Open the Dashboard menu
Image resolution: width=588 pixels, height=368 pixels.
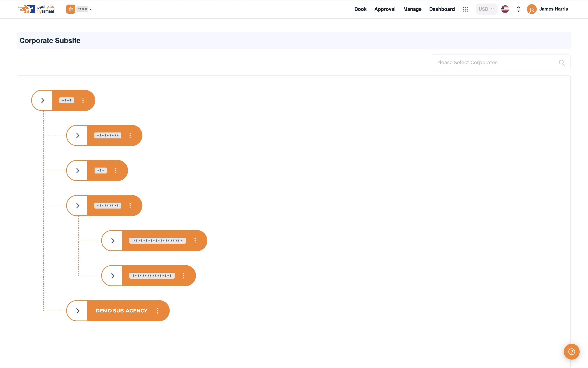pyautogui.click(x=442, y=9)
